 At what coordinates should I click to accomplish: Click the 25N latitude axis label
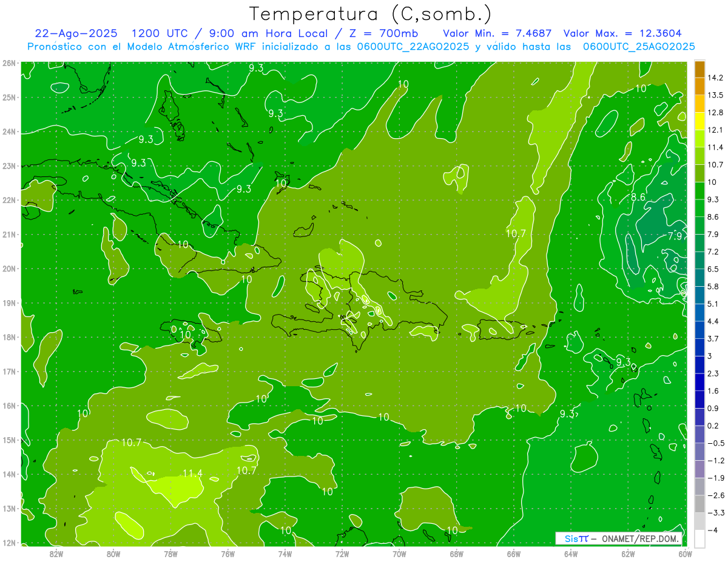pyautogui.click(x=9, y=98)
